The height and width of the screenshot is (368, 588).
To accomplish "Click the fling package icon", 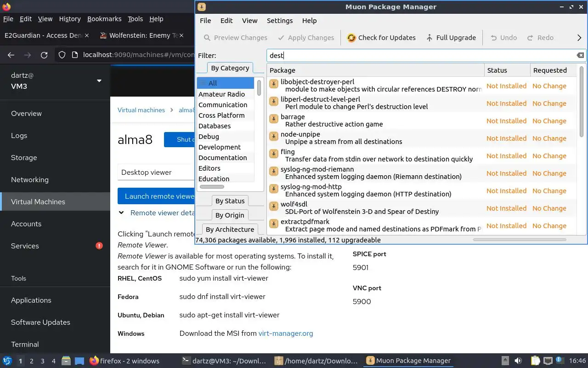I will [x=273, y=154].
